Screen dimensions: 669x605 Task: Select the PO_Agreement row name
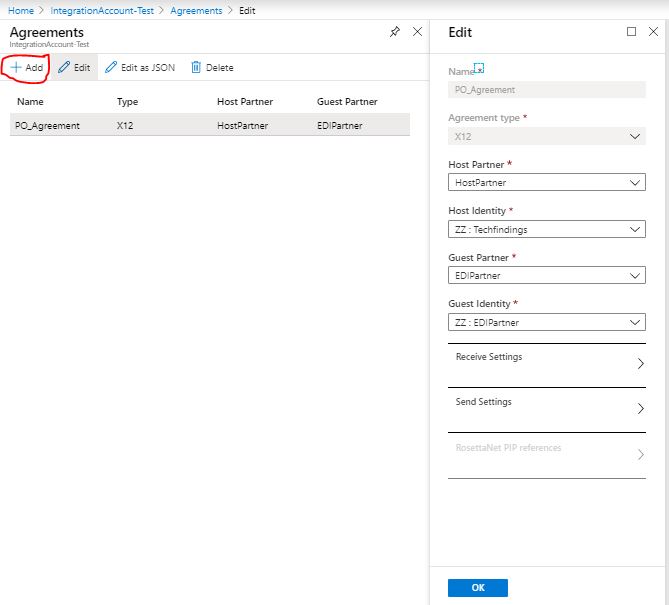(47, 126)
